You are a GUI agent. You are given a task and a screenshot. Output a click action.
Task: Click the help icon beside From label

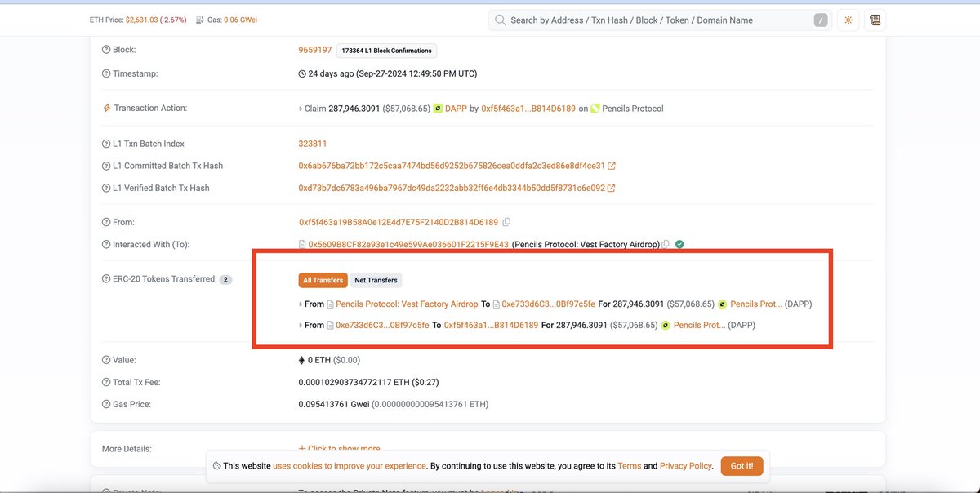(x=106, y=222)
